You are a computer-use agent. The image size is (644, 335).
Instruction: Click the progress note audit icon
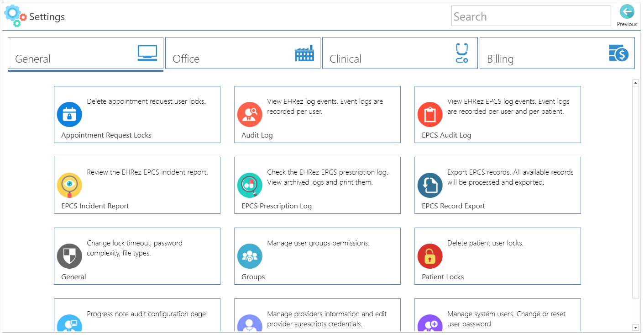coord(69,323)
